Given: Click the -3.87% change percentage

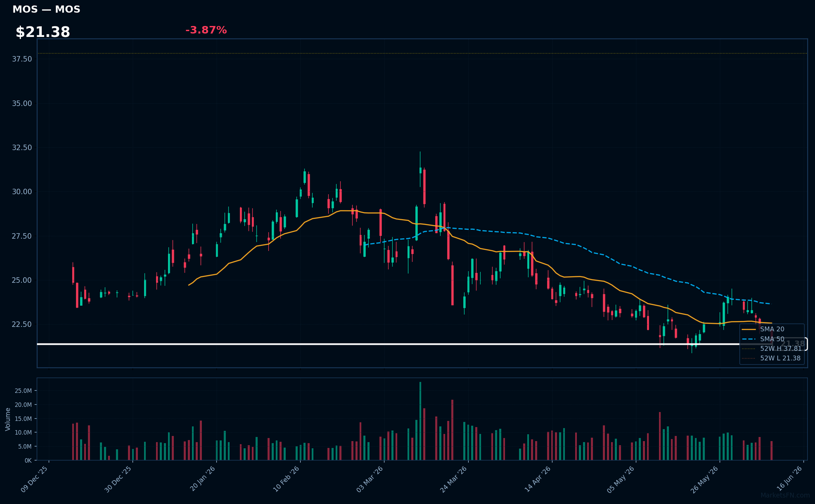Looking at the screenshot, I should tap(206, 30).
